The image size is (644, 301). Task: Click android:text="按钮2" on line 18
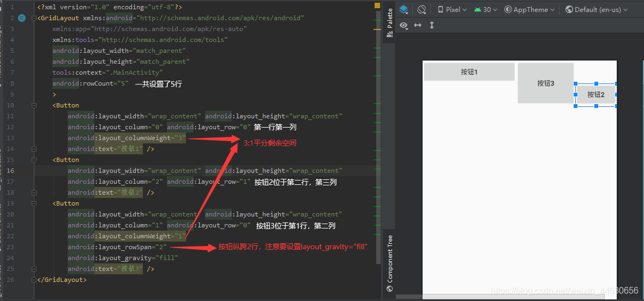[x=106, y=192]
